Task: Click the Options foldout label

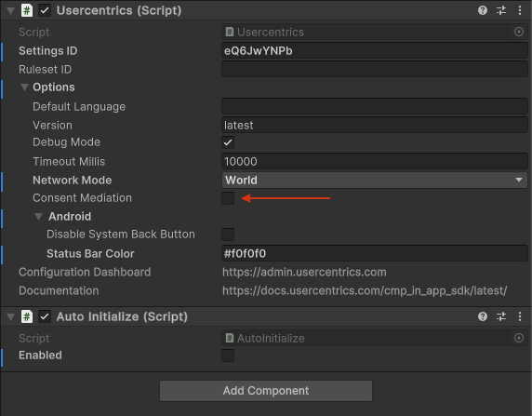Action: tap(54, 87)
